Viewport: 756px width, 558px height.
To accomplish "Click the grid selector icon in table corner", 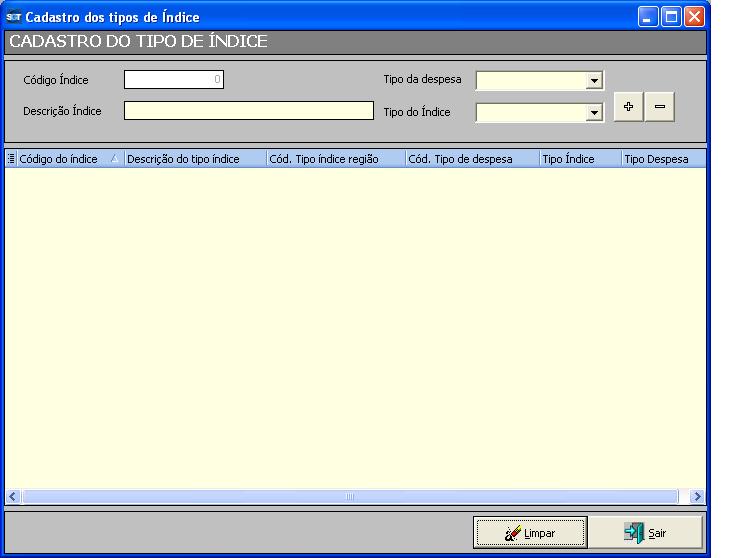I will pos(12,159).
